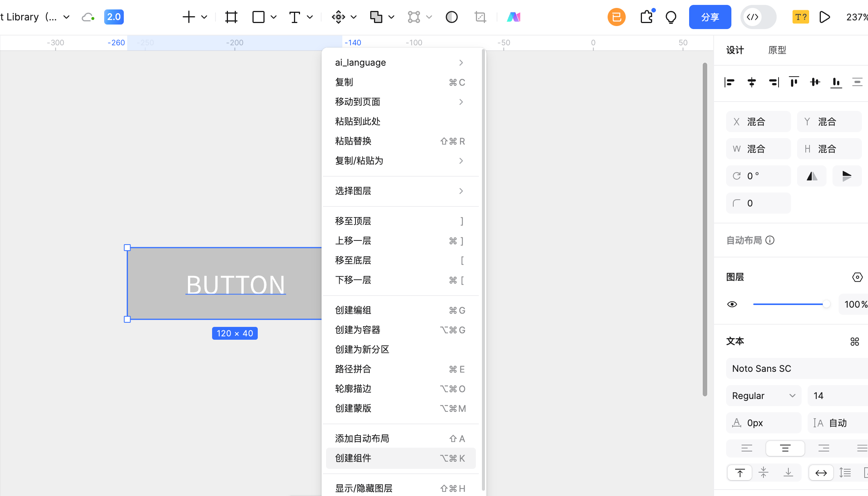Toggle layer visibility eye icon

pyautogui.click(x=732, y=304)
